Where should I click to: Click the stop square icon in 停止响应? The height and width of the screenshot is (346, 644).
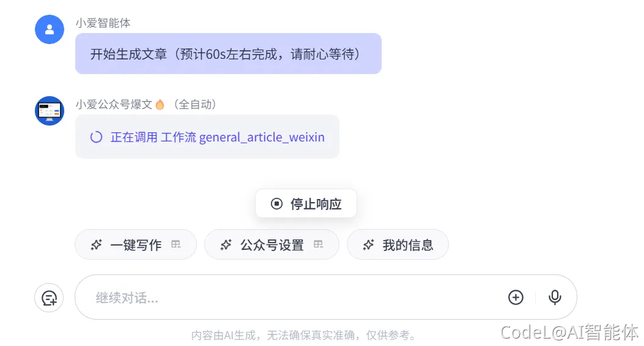pyautogui.click(x=276, y=204)
